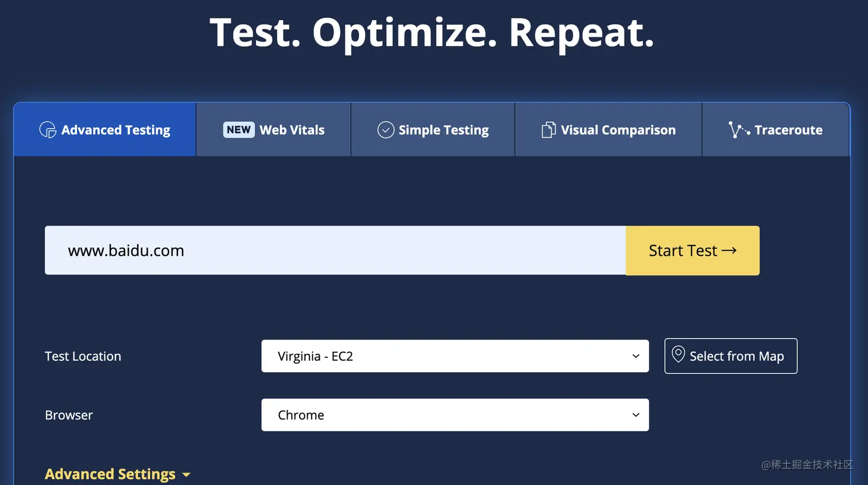Click the Advanced Testing tab icon
The image size is (868, 485).
point(48,130)
